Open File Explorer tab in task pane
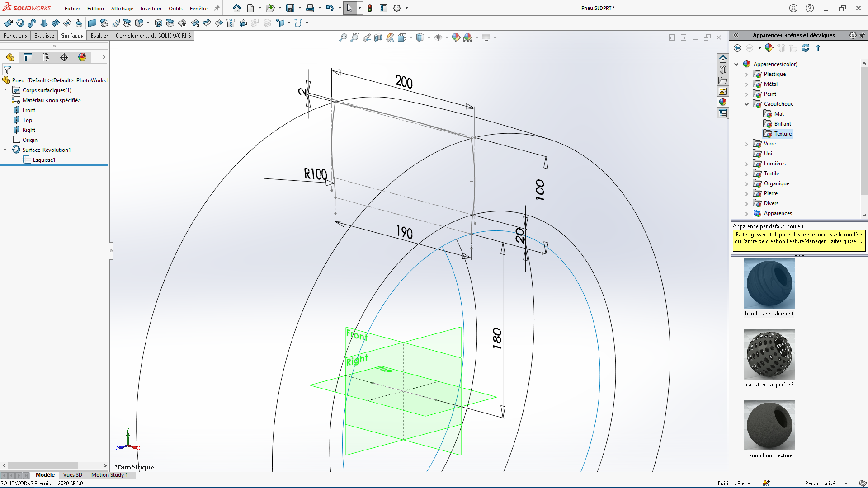 pos(723,80)
